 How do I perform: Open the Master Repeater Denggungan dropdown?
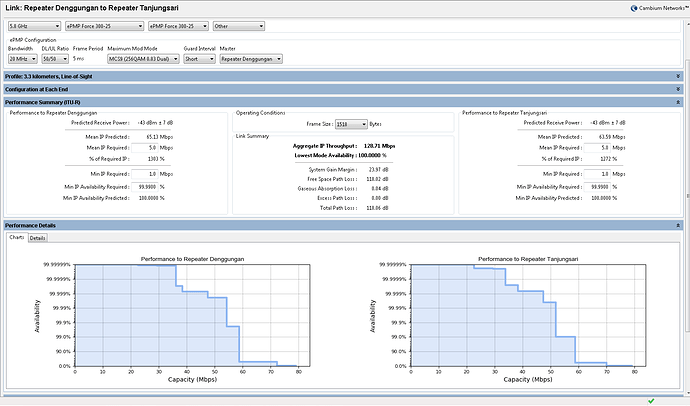coord(251,59)
